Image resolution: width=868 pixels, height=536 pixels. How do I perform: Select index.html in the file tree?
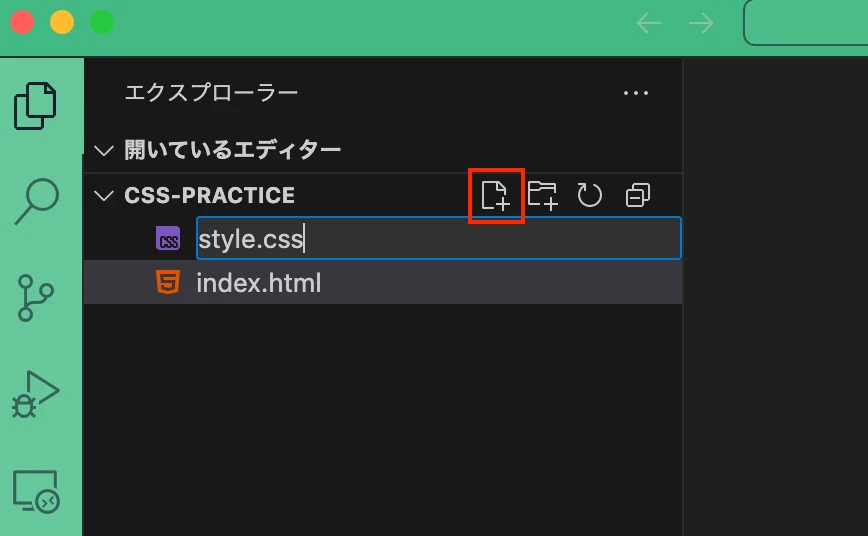(x=258, y=283)
